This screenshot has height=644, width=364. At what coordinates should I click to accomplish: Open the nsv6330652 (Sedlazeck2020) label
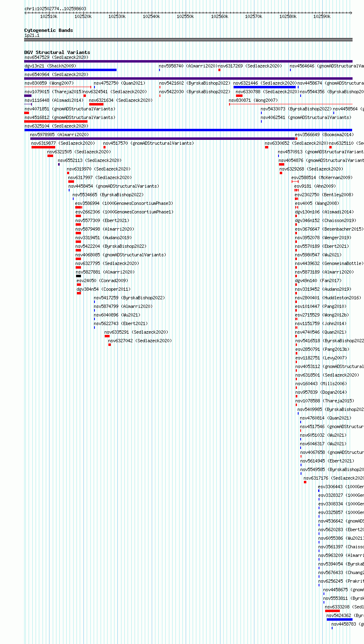coord(297,143)
